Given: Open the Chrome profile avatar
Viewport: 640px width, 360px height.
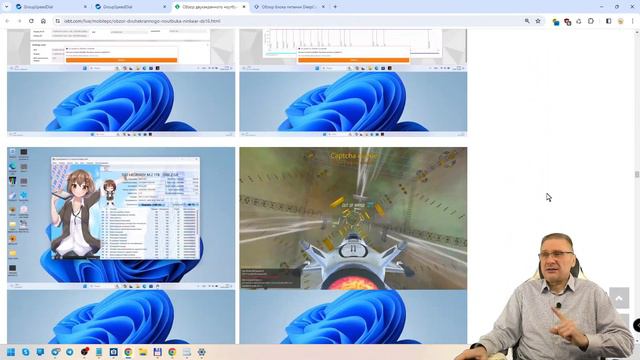Looking at the screenshot, I should click(x=620, y=21).
